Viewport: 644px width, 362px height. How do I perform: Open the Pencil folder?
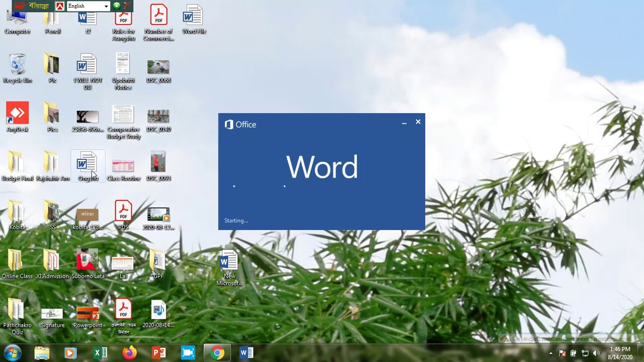(52, 23)
